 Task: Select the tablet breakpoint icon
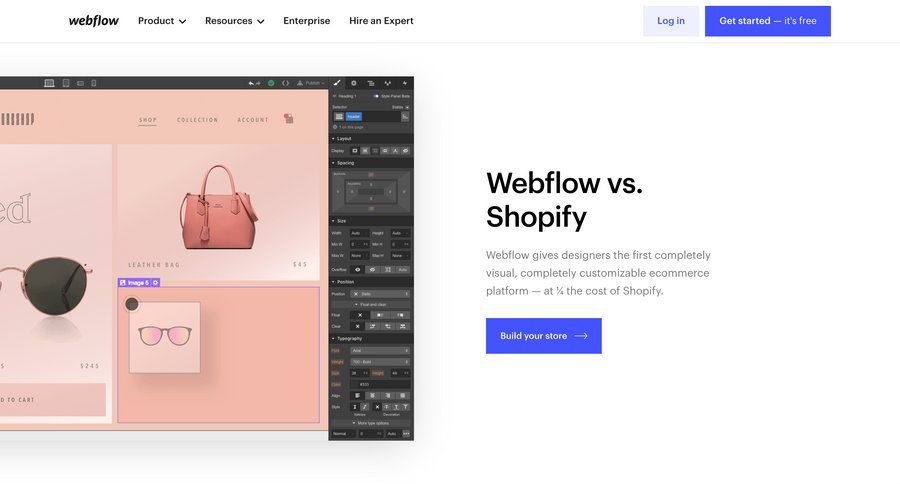tap(66, 83)
